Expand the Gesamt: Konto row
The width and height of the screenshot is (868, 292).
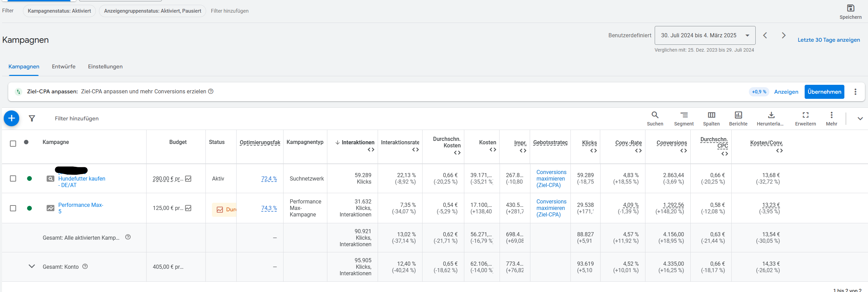pos(32,266)
